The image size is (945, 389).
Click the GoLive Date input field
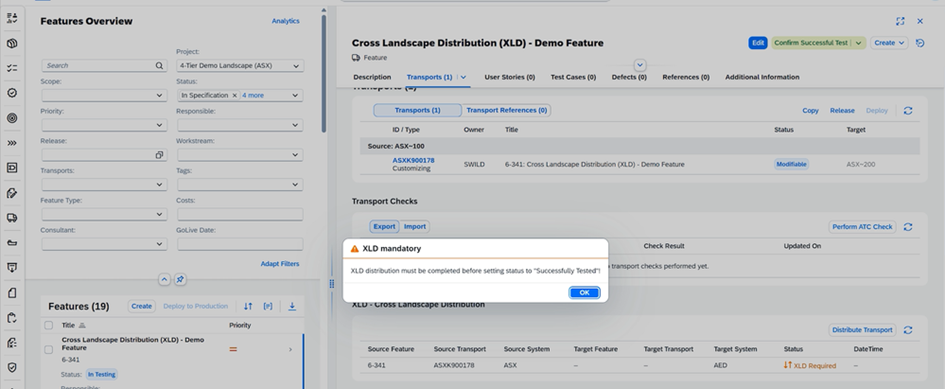240,244
